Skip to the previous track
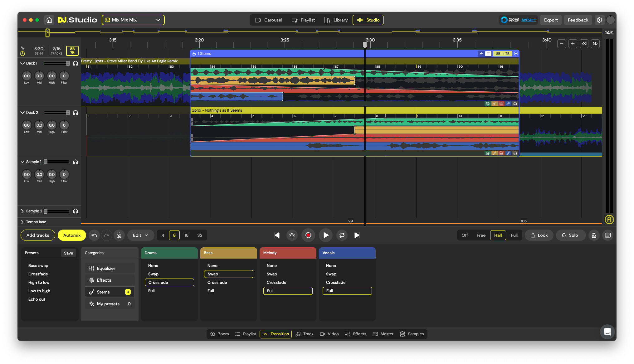Viewport: 634px width, 364px height. tap(277, 235)
